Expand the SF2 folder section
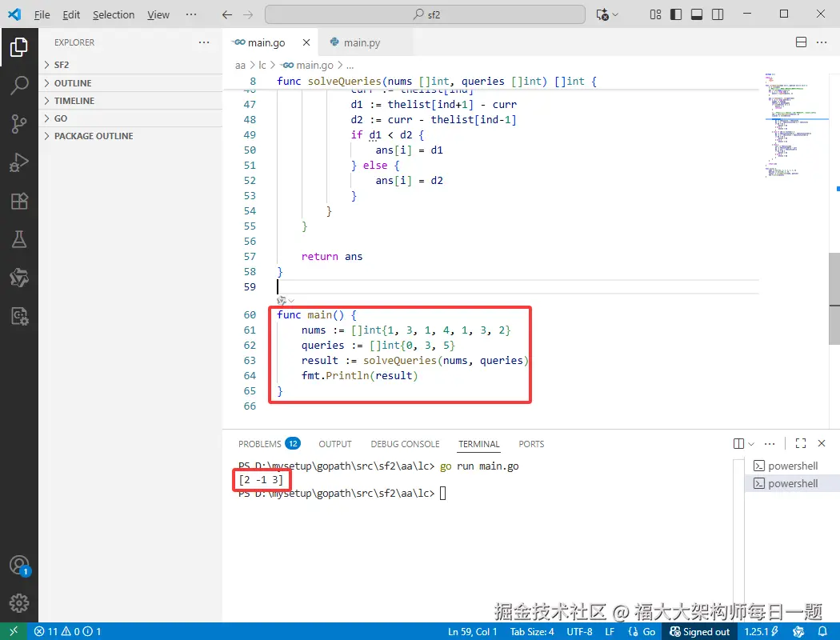Viewport: 840px width, 640px height. pyautogui.click(x=130, y=65)
